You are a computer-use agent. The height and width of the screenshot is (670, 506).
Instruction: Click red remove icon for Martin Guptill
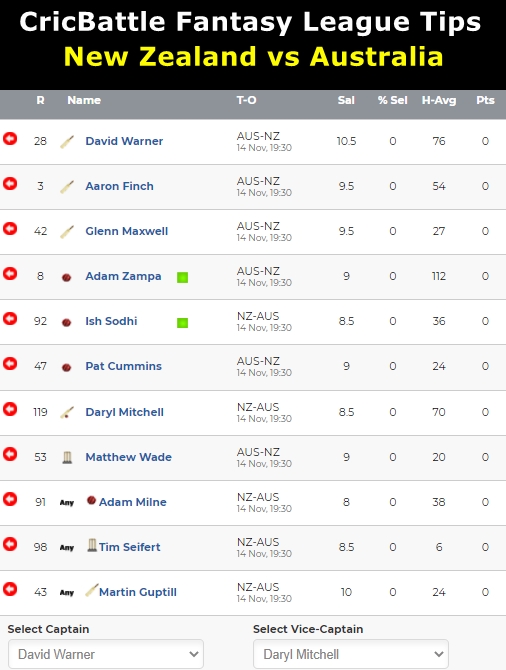[10, 589]
